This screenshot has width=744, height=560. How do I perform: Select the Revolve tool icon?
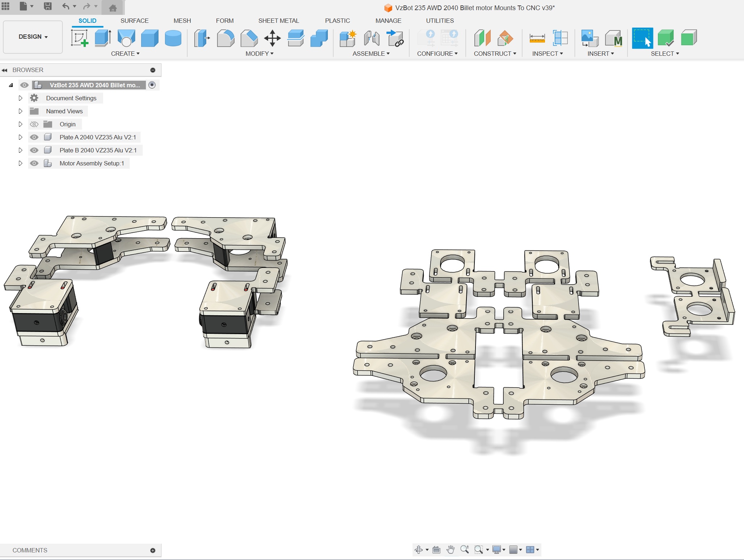pyautogui.click(x=126, y=38)
